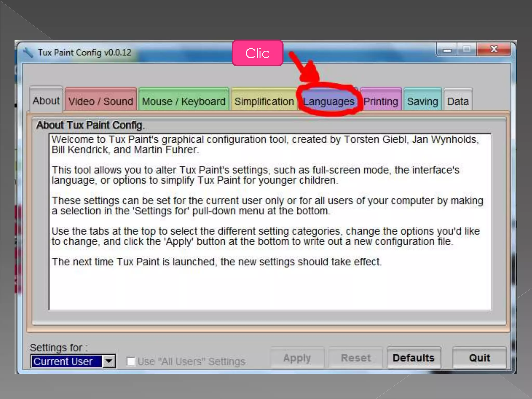The width and height of the screenshot is (532, 399).
Task: Switch to the Data tab
Action: [x=458, y=101]
